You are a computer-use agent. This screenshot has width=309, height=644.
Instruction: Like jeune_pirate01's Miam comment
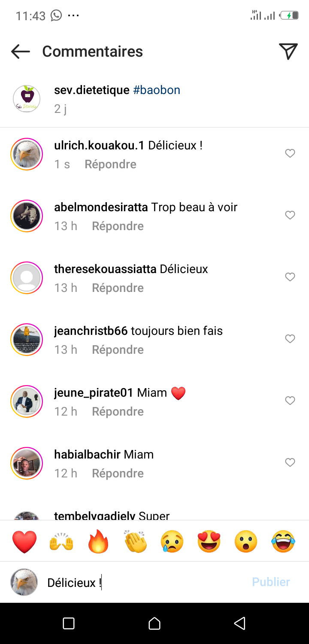[x=290, y=401]
